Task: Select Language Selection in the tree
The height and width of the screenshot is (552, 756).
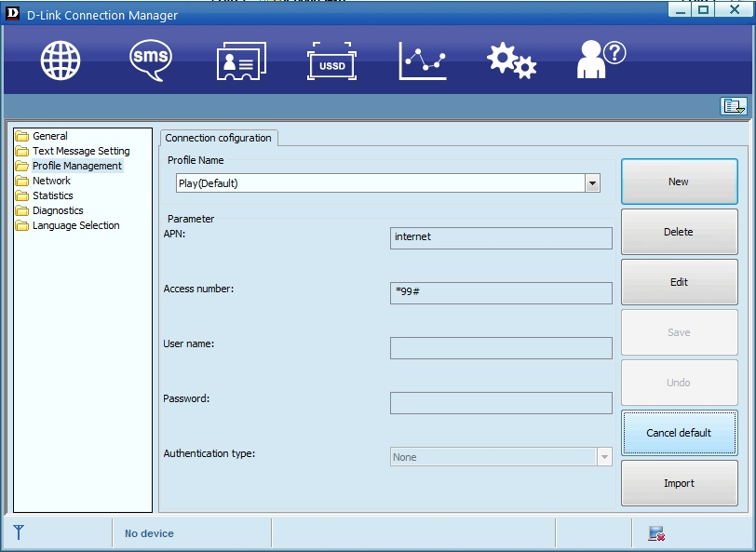Action: pyautogui.click(x=76, y=225)
